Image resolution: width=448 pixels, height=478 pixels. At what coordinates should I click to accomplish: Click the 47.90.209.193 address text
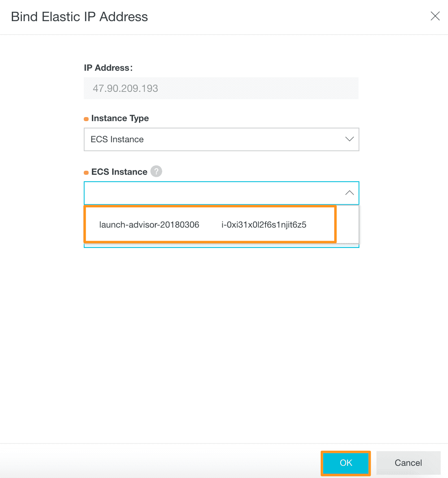coord(125,89)
